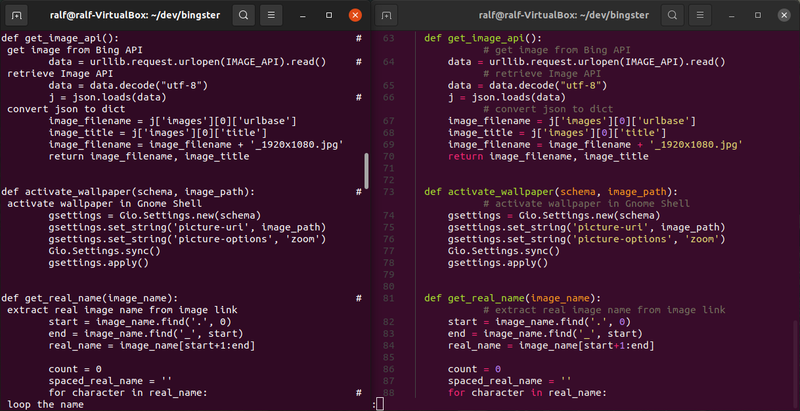The width and height of the screenshot is (800, 411).
Task: Click the left terminal title bar text
Action: (x=135, y=15)
